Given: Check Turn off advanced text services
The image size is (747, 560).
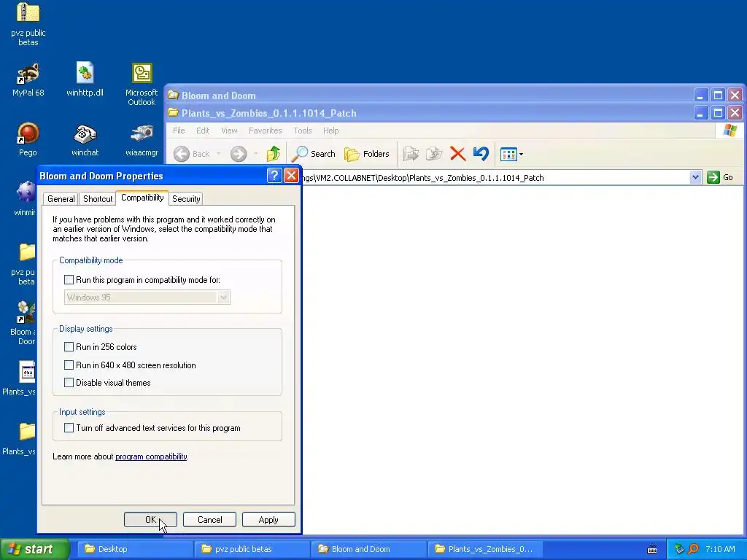Looking at the screenshot, I should pos(69,427).
